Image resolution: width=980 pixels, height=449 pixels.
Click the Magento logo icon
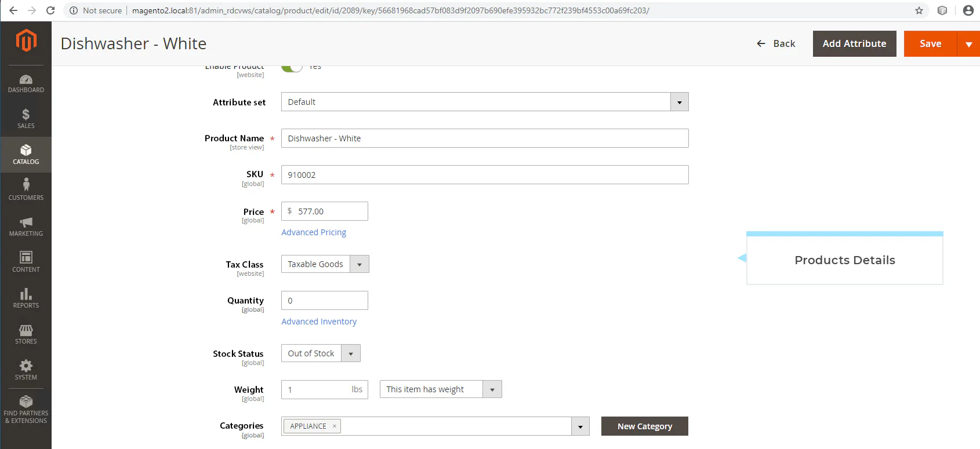26,41
